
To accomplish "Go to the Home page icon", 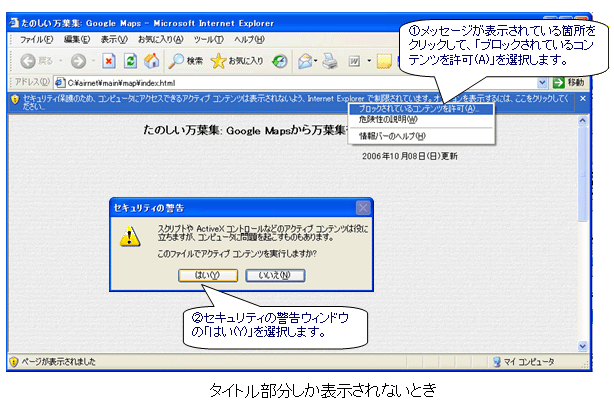I will tap(152, 61).
